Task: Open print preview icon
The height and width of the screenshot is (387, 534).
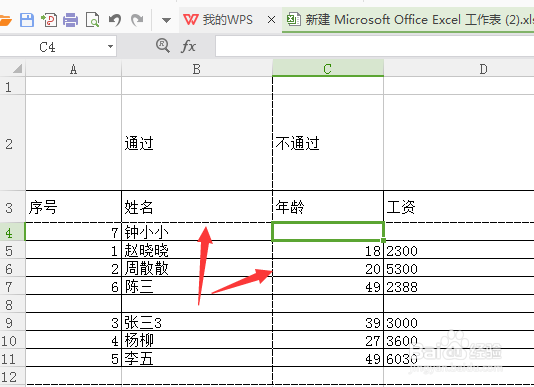Action: coord(92,20)
